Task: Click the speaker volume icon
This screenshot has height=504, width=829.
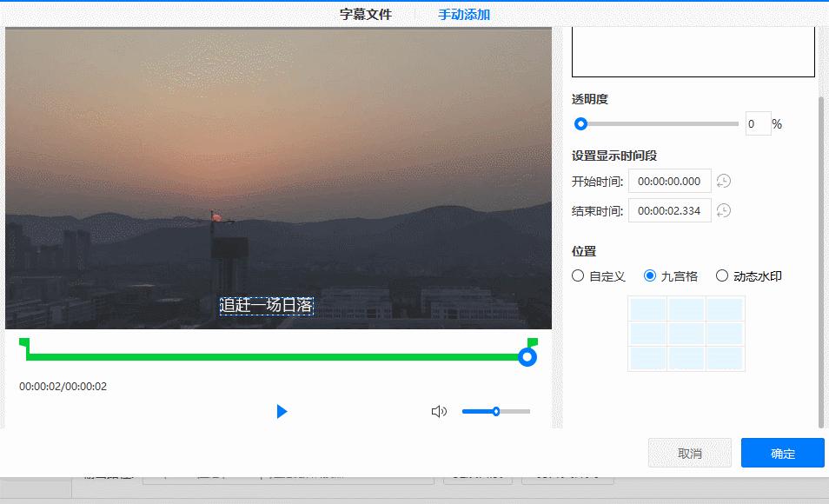Action: click(439, 411)
